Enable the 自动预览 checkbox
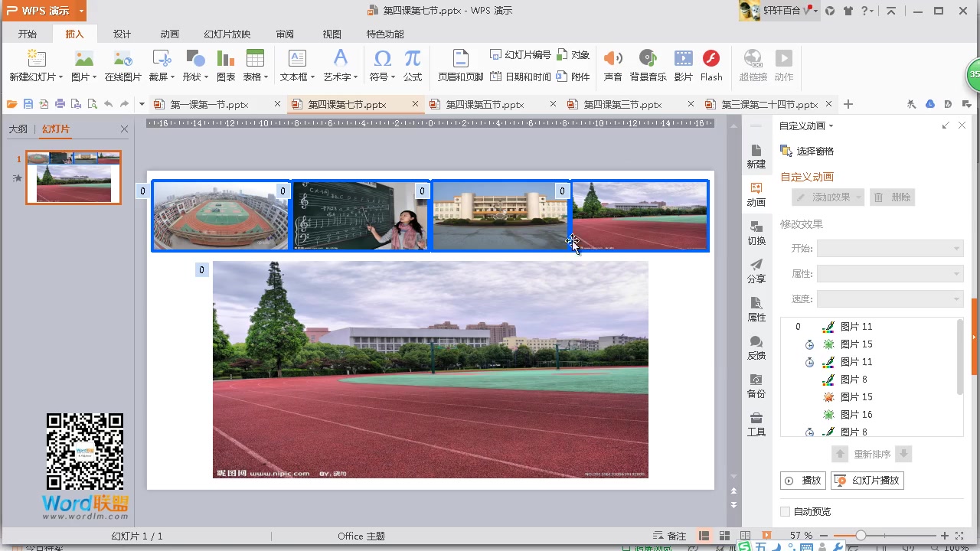The image size is (980, 551). [x=785, y=511]
